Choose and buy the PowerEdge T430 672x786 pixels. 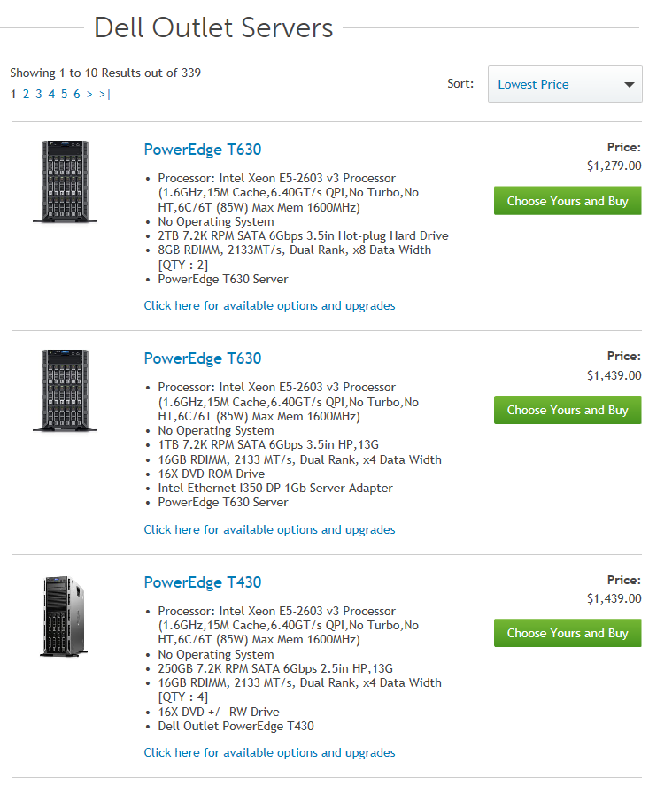(x=568, y=633)
